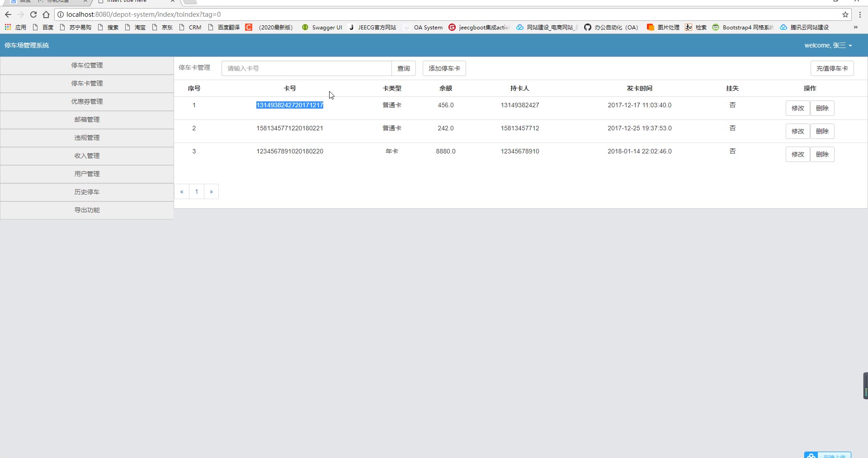Screen dimensions: 868x458
Task: Click the 充值停车卡 button
Action: [832, 68]
